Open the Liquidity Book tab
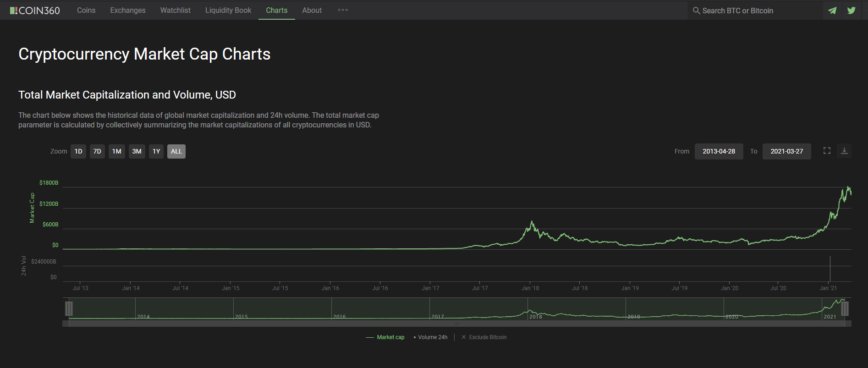This screenshot has height=368, width=868. (228, 10)
